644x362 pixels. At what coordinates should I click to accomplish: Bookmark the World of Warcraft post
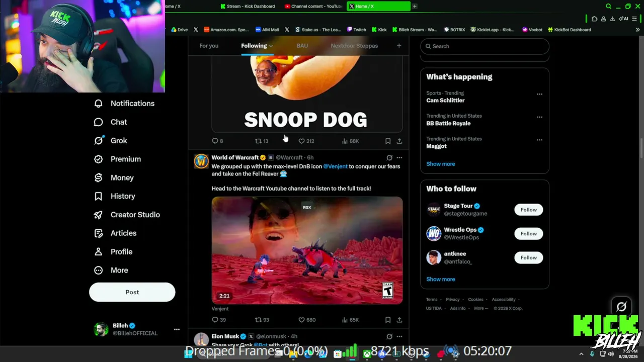click(388, 320)
